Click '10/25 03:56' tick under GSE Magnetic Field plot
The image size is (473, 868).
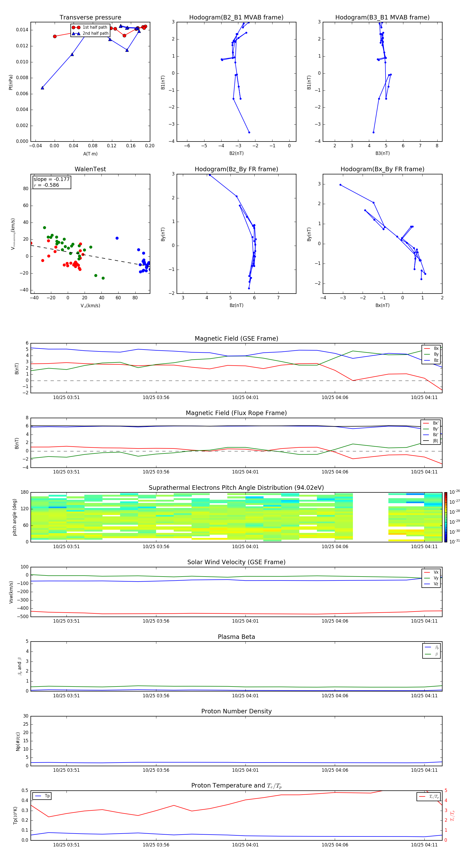pyautogui.click(x=156, y=397)
